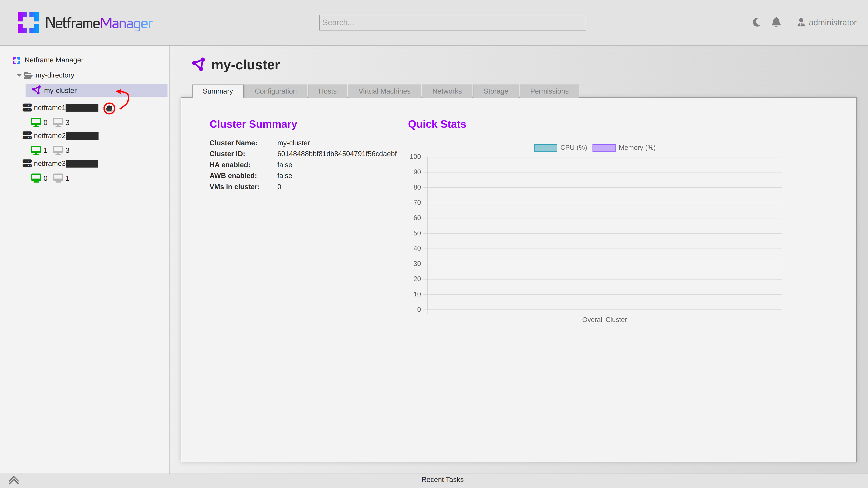Select the Netframe Manager root label
This screenshot has height=488, width=868.
click(x=54, y=60)
